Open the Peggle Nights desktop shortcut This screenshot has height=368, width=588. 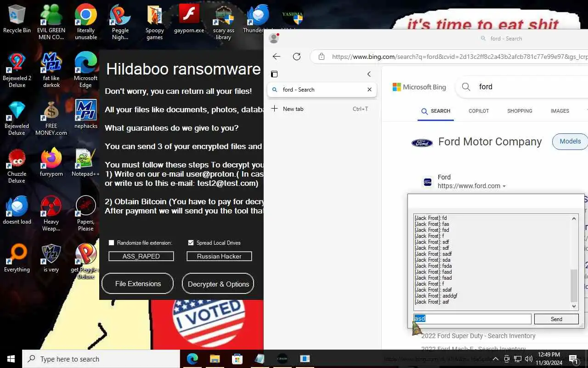(120, 22)
